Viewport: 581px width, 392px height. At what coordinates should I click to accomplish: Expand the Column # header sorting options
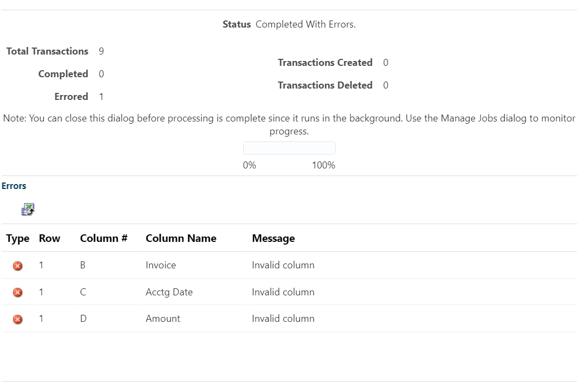103,238
